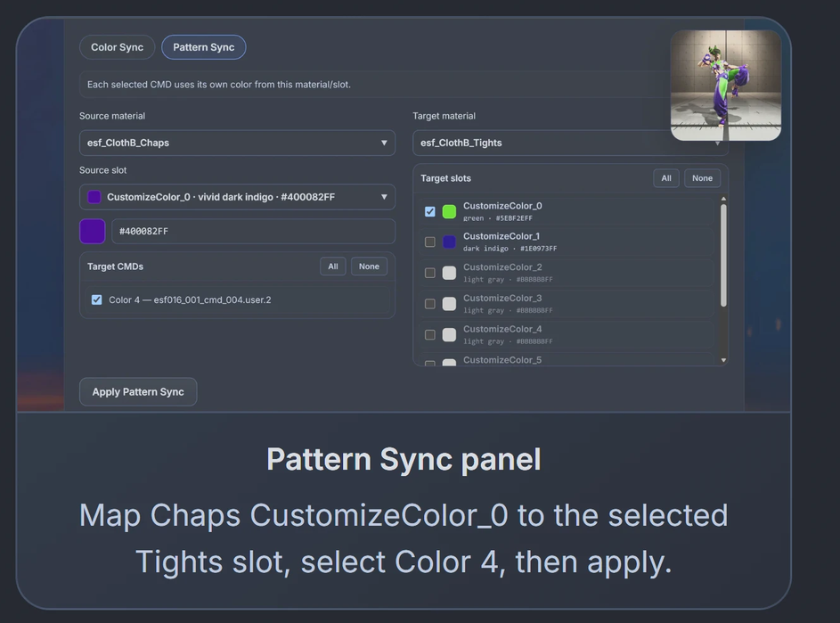Image resolution: width=840 pixels, height=623 pixels.
Task: Click the green swatch of CustomizeColor_0
Action: 449,211
